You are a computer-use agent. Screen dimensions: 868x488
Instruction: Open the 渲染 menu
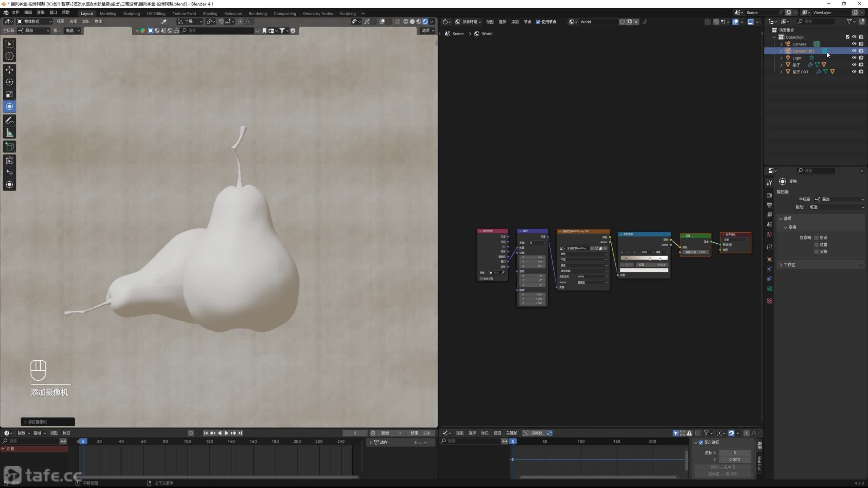(41, 13)
